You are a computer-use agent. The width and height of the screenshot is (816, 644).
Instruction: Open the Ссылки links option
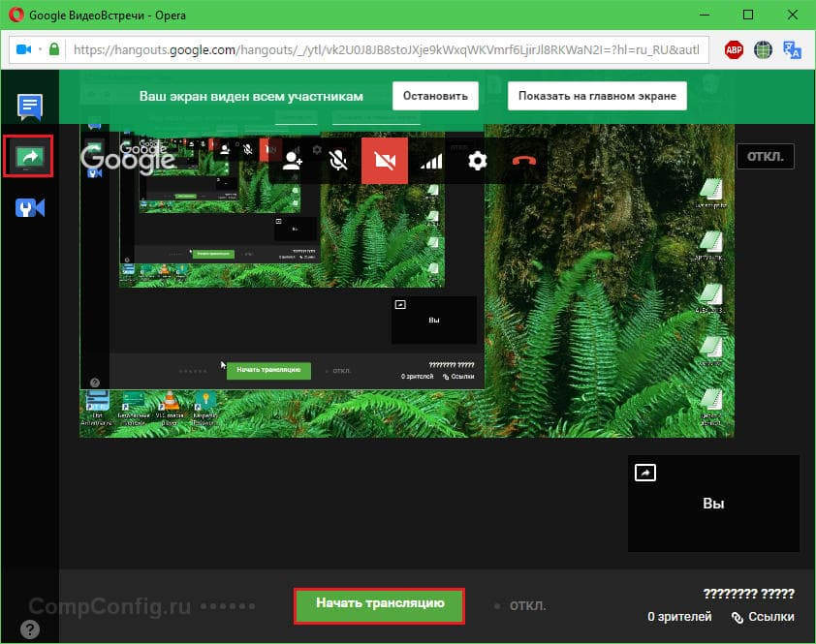763,617
